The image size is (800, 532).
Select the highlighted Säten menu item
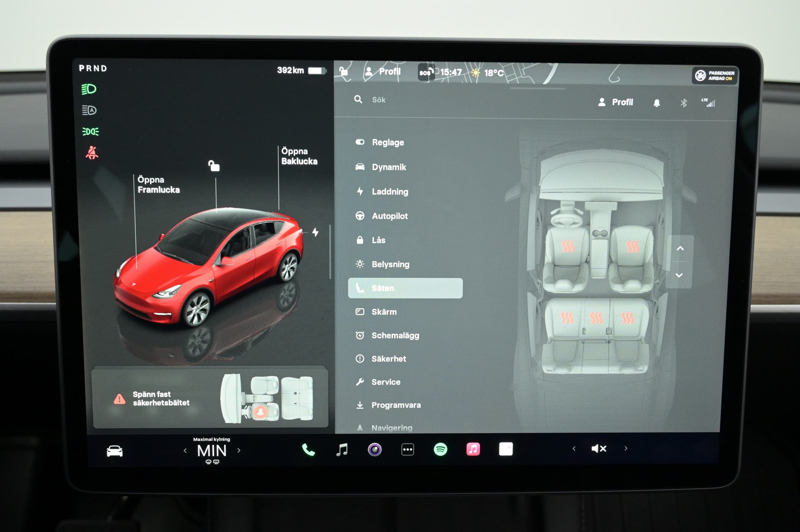pyautogui.click(x=405, y=288)
